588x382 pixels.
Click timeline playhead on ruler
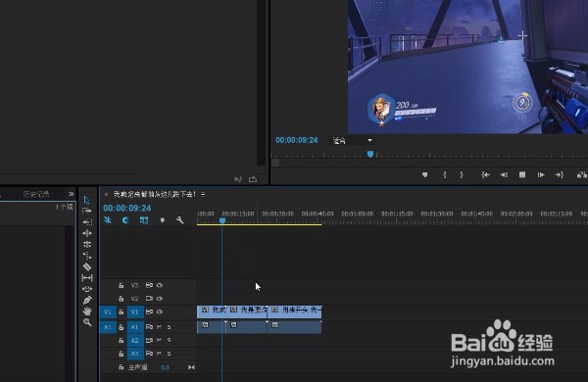222,220
